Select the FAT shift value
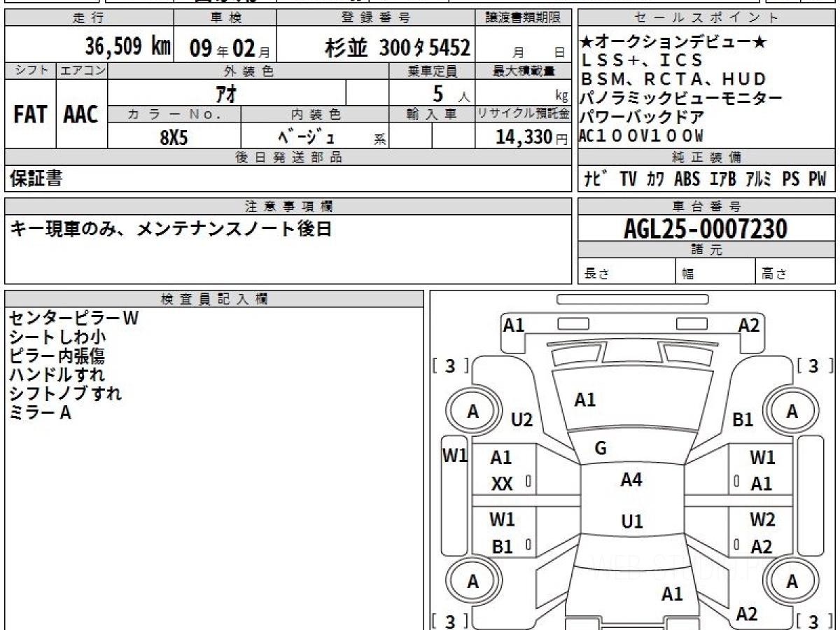 point(30,114)
